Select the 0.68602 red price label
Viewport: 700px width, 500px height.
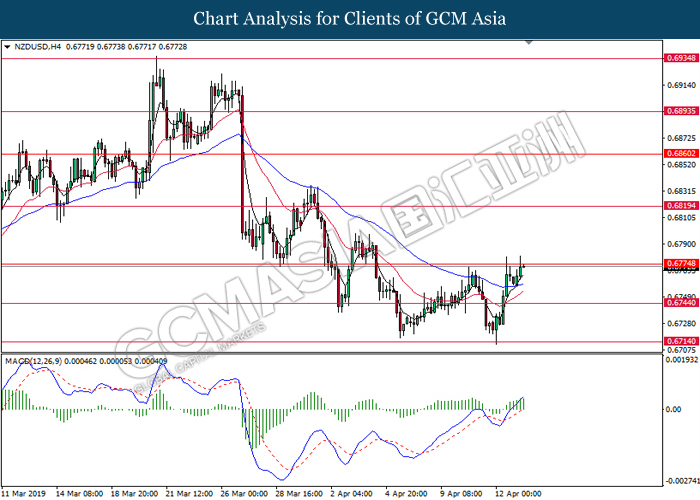pyautogui.click(x=681, y=154)
